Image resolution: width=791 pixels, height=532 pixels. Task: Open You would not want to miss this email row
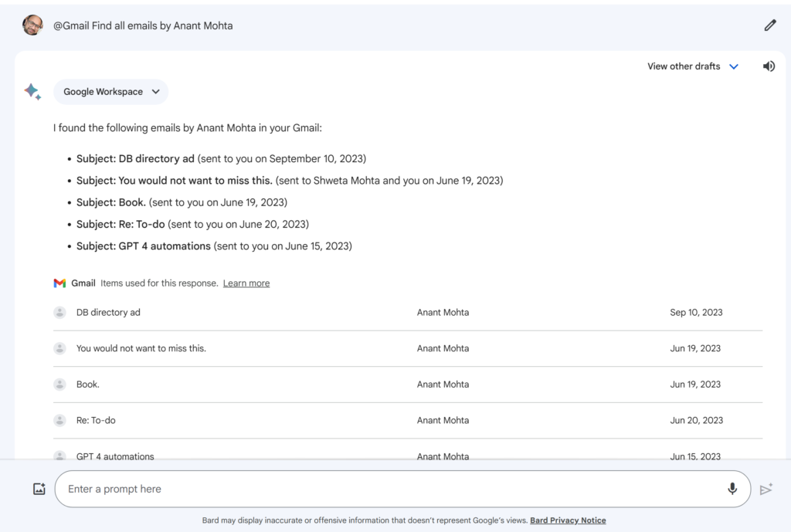(x=408, y=348)
